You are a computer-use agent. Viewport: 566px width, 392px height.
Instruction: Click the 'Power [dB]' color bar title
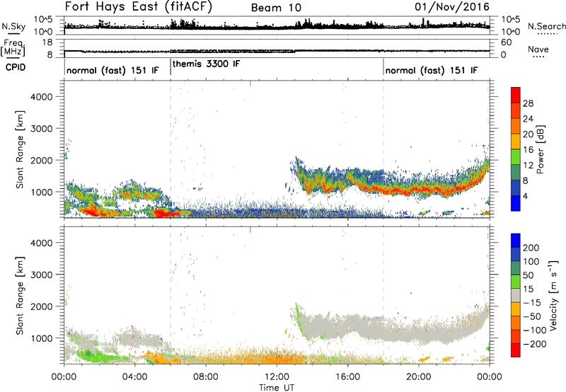pyautogui.click(x=541, y=149)
